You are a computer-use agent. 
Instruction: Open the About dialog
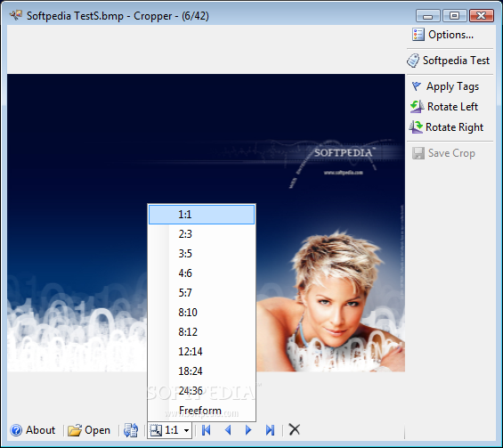tap(33, 430)
